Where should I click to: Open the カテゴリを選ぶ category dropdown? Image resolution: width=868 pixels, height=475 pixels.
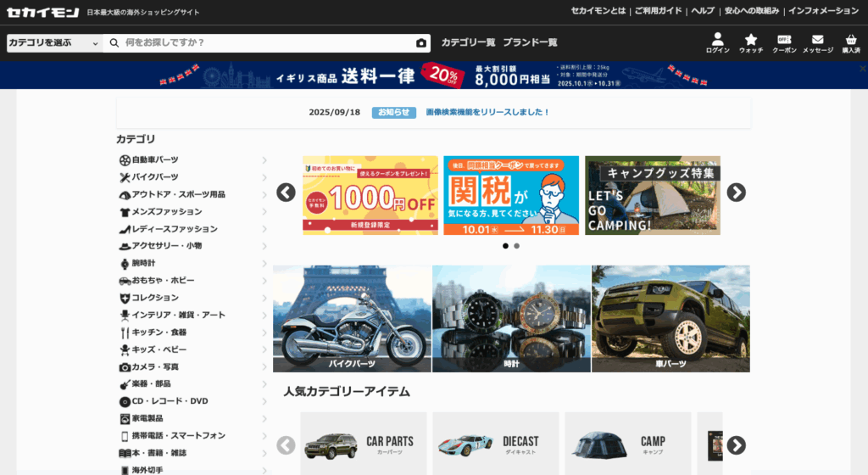coord(54,43)
